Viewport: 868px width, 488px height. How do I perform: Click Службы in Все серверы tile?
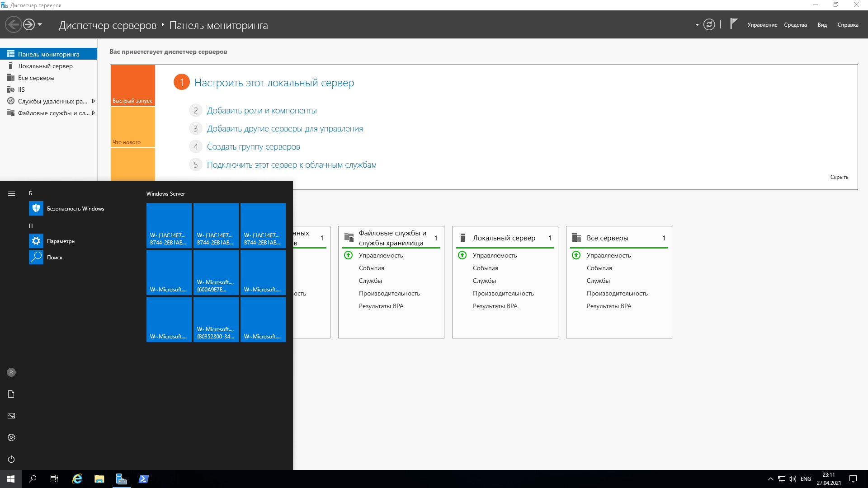tap(598, 281)
